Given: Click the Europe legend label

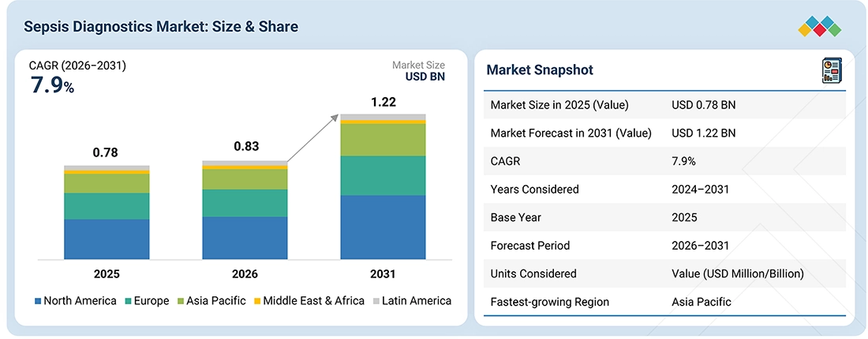Looking at the screenshot, I should [x=152, y=302].
